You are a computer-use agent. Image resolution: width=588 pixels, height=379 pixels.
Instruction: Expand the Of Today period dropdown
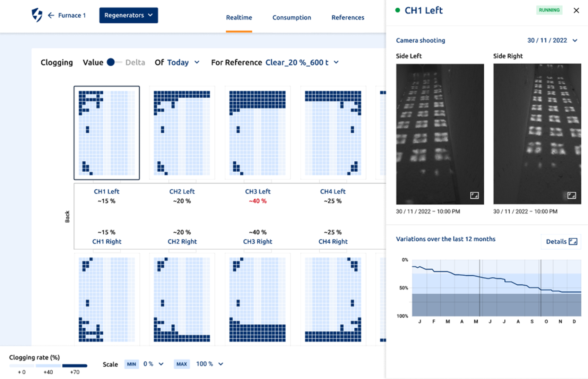(183, 62)
